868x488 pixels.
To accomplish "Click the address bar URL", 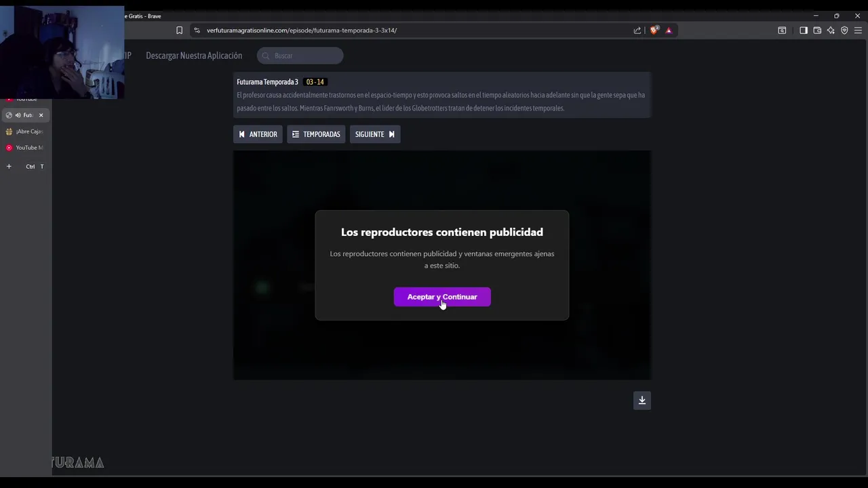I will click(x=302, y=30).
